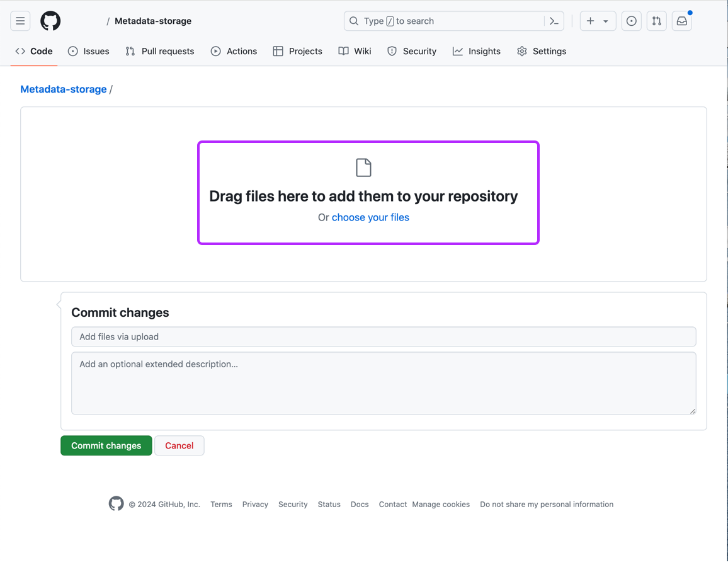This screenshot has width=728, height=577.
Task: Click the GitHub logo in header
Action: click(x=50, y=21)
